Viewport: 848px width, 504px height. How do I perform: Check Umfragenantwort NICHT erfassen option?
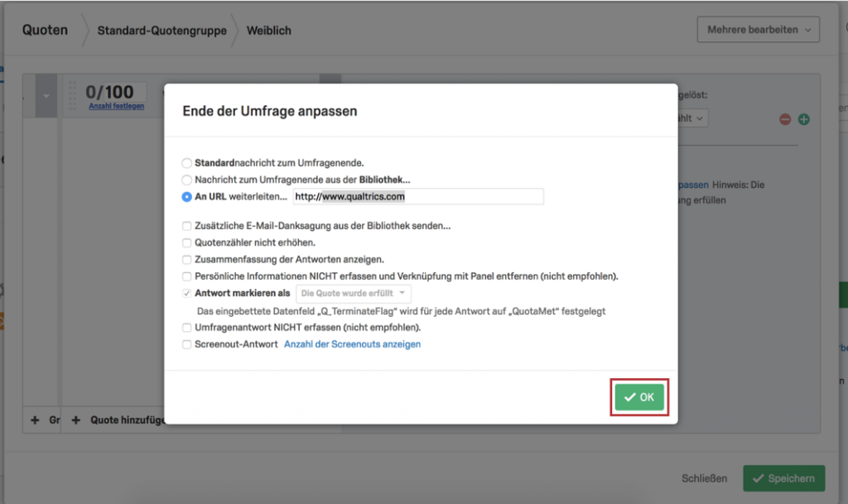click(186, 328)
